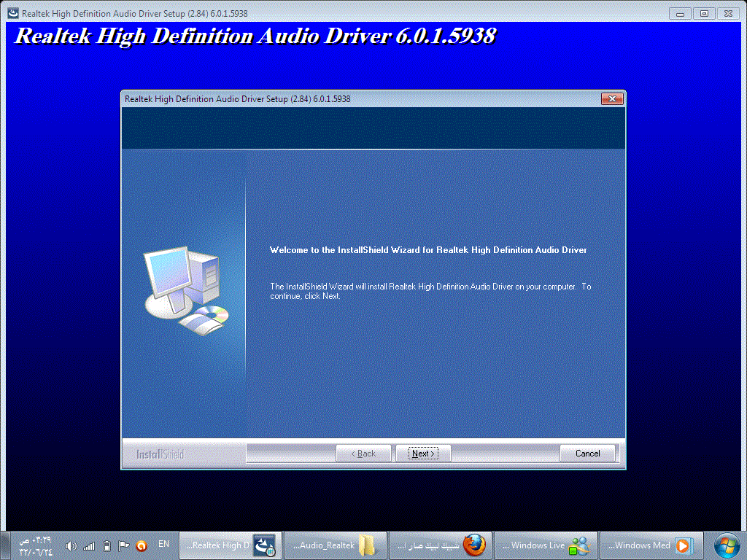
Task: Open the Windows Start orb
Action: coord(727,545)
